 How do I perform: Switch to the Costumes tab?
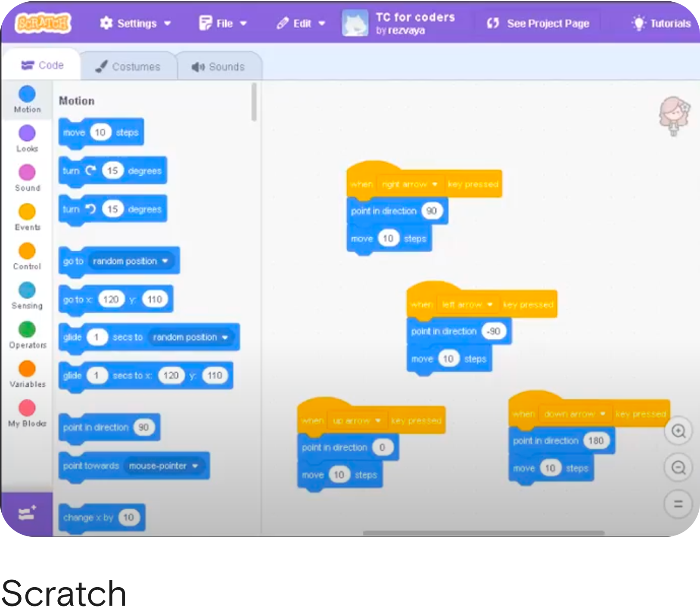pos(128,67)
